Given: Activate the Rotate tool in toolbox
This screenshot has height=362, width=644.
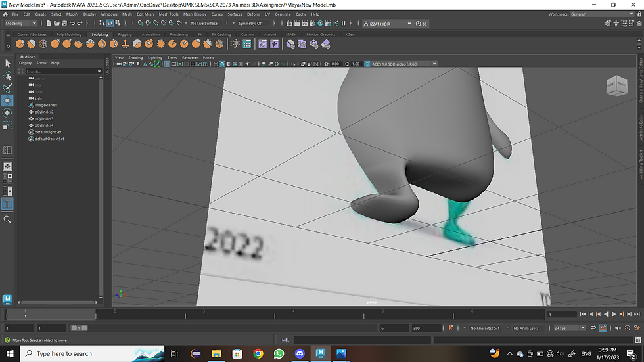Looking at the screenshot, I should click(x=7, y=113).
